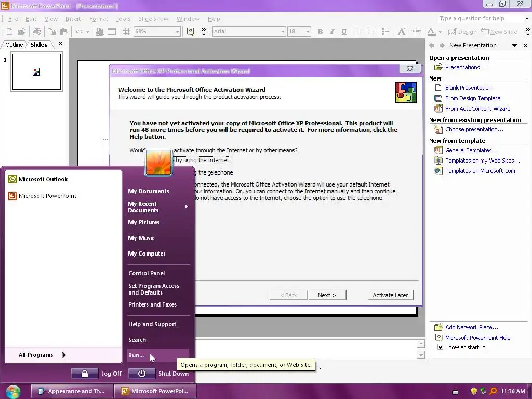Open the Insert menu
Screen dimensions: 532x399
[73, 19]
